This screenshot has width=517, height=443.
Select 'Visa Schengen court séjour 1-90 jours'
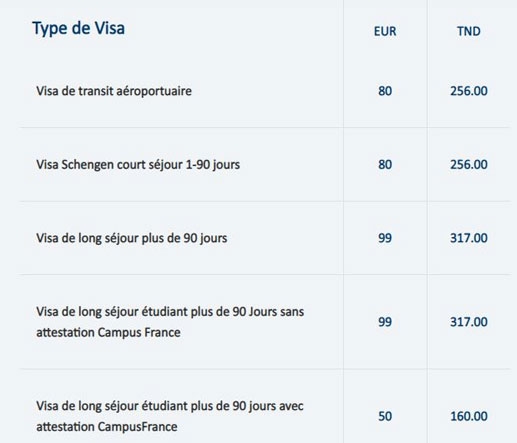(138, 165)
